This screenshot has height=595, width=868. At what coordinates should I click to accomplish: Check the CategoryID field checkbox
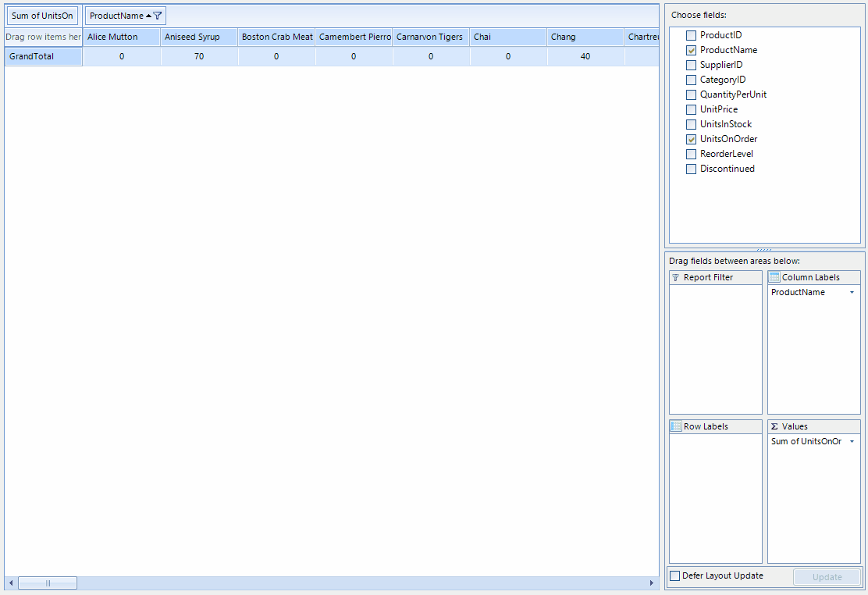tap(691, 80)
